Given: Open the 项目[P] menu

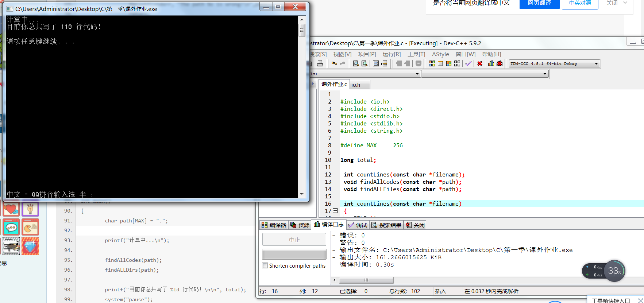Looking at the screenshot, I should pyautogui.click(x=367, y=54).
